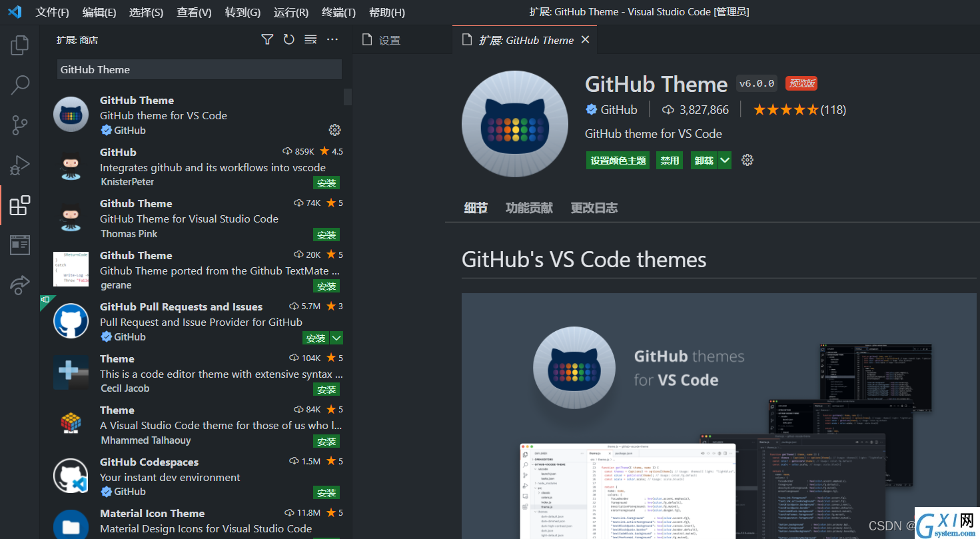The width and height of the screenshot is (980, 539).
Task: Open the 运行(R) menu
Action: (291, 12)
